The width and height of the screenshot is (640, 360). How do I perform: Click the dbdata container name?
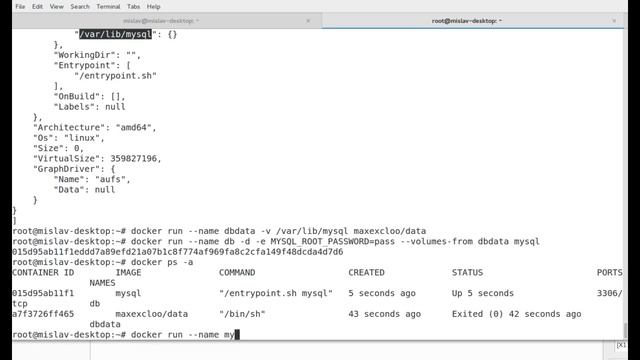tap(105, 324)
